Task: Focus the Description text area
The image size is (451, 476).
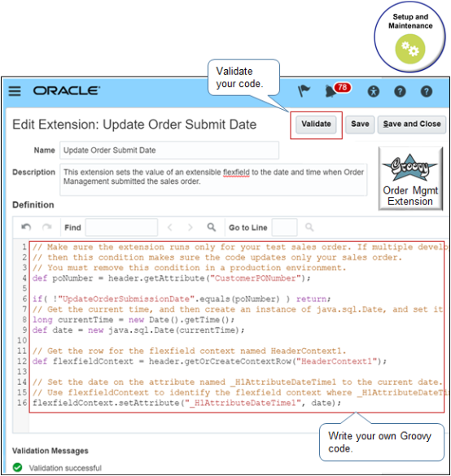Action: tap(213, 180)
